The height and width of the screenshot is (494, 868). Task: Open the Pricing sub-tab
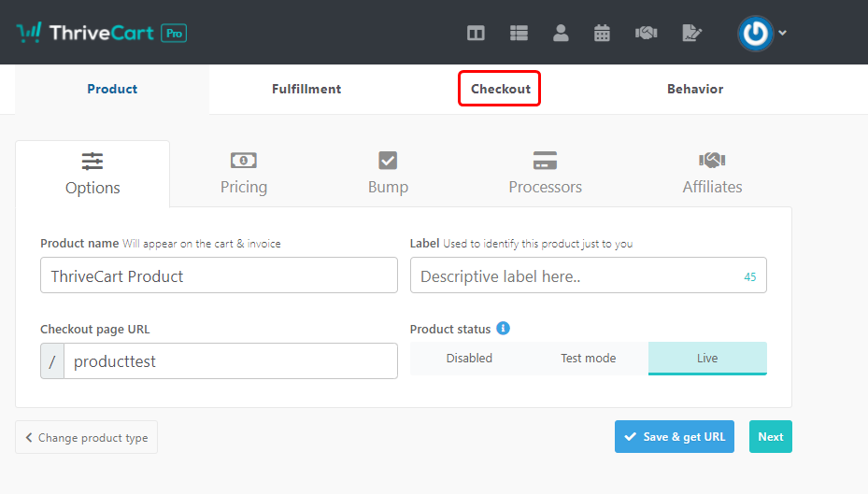coord(244,174)
